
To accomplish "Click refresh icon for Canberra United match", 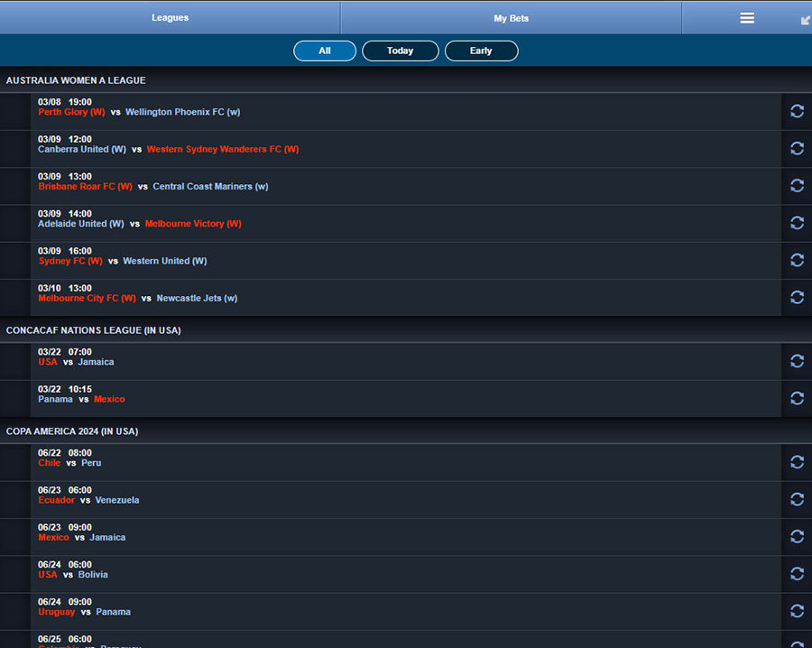I will (797, 148).
